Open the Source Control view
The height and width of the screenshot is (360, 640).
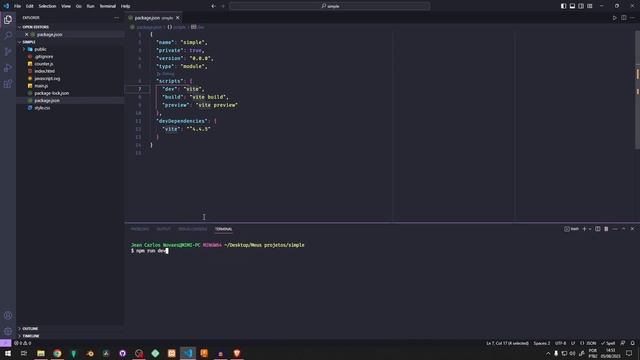(8, 51)
